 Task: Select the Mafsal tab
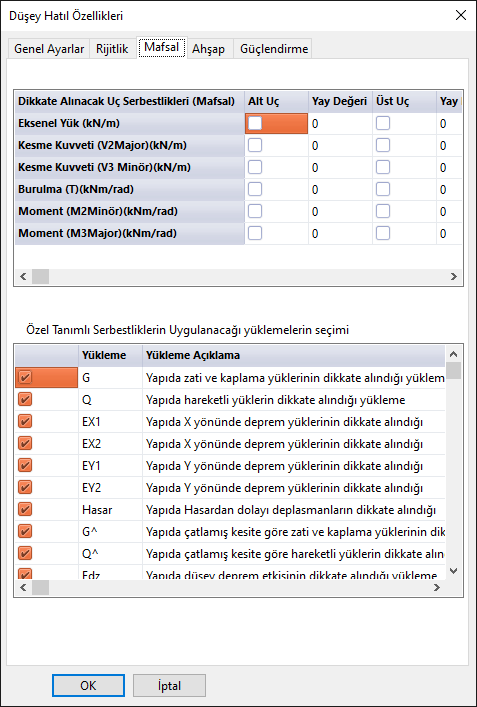click(162, 47)
